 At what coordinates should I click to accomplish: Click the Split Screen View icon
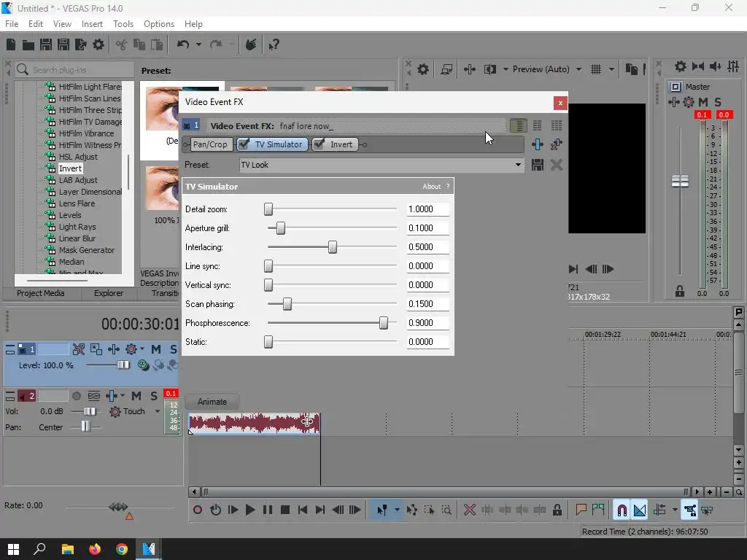tap(489, 69)
